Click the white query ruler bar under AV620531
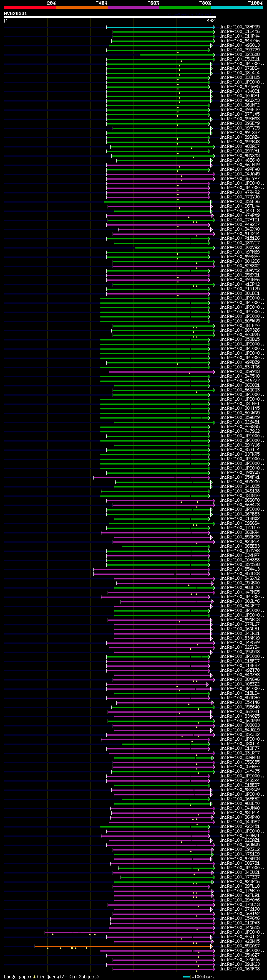Image resolution: width=267 pixels, height=980 pixels. 110,17
